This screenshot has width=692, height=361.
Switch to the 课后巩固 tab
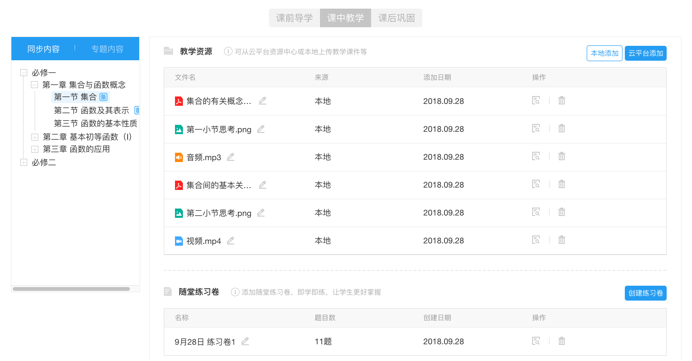point(396,18)
